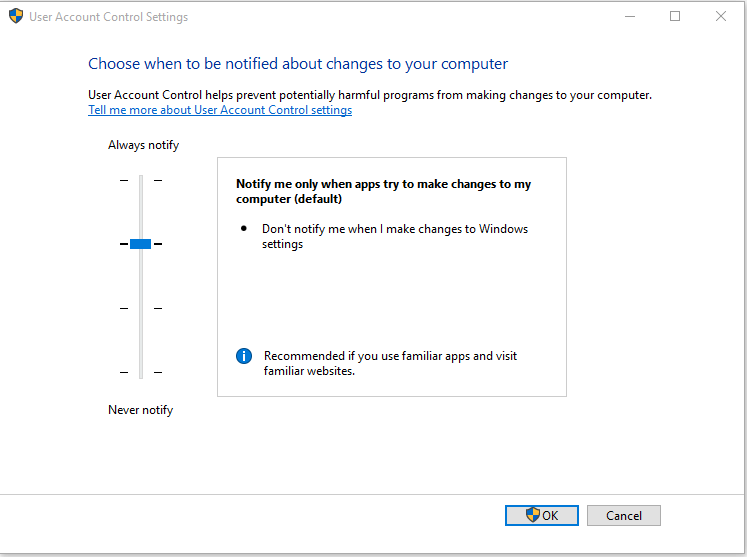Click the 'Don't notify me when I make changes' bullet
The image size is (747, 557).
point(395,236)
